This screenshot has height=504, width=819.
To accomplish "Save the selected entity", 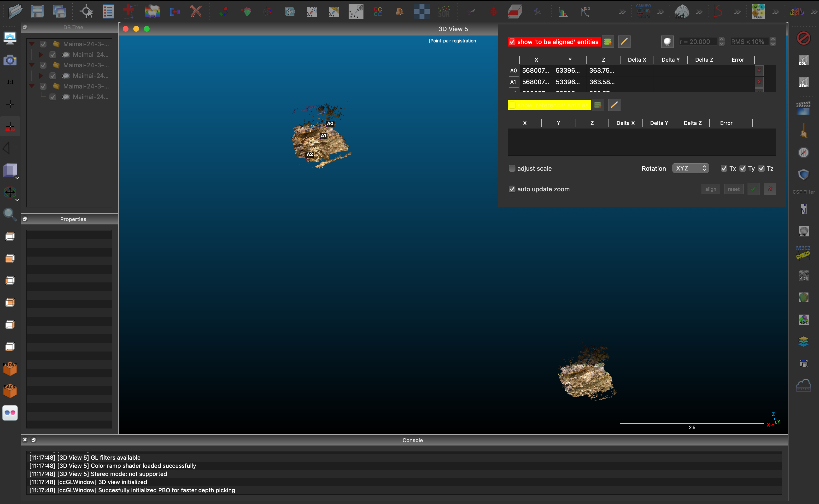I will [37, 11].
